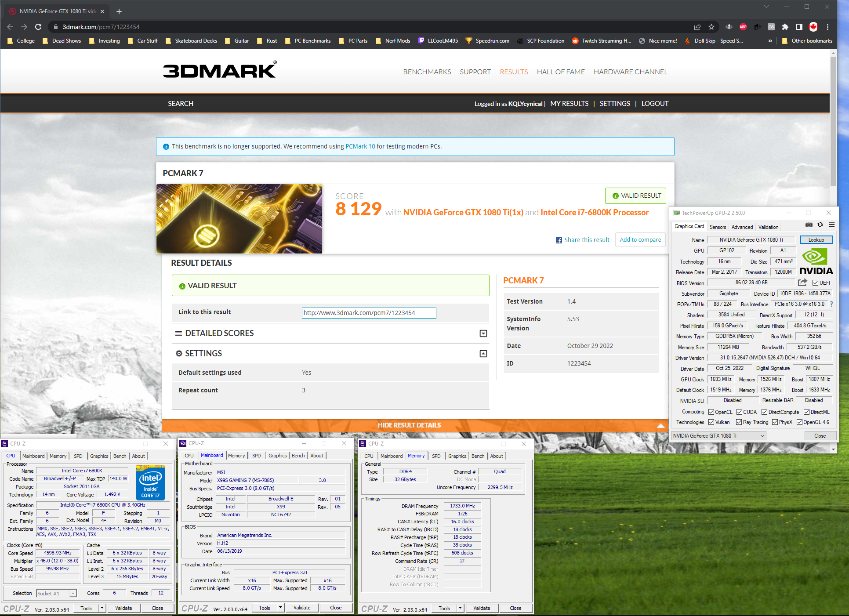This screenshot has height=616, width=849.
Task: Open GPU selection dropdown in GPU-Z
Action: [x=718, y=436]
